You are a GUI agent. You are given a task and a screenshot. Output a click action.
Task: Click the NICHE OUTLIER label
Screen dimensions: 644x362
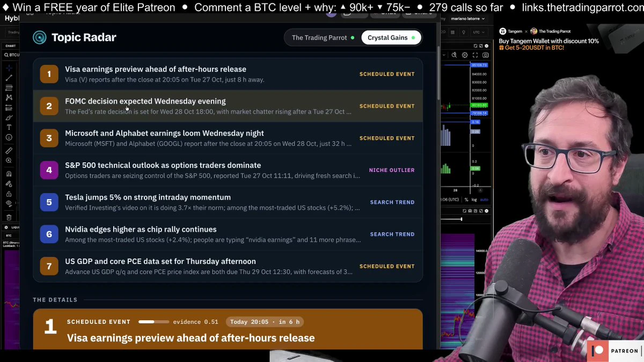[x=392, y=170]
